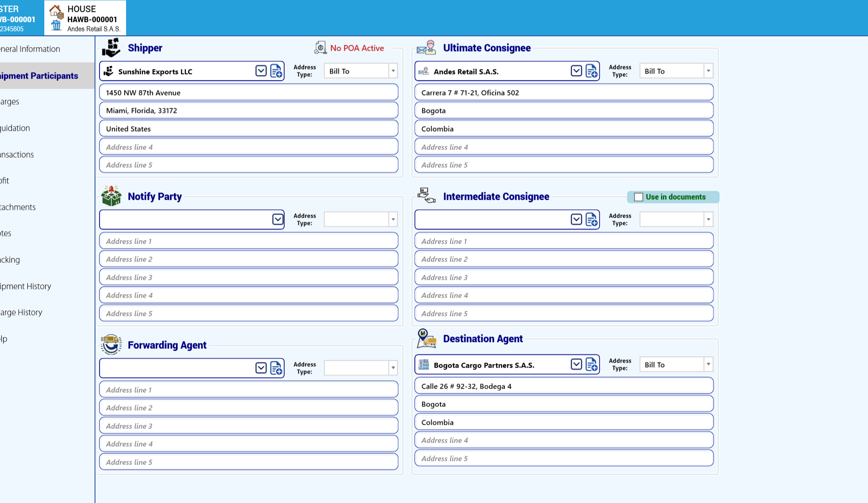Click Shipper address field 1450 NW 87th Avenue
The image size is (868, 503).
pyautogui.click(x=249, y=92)
